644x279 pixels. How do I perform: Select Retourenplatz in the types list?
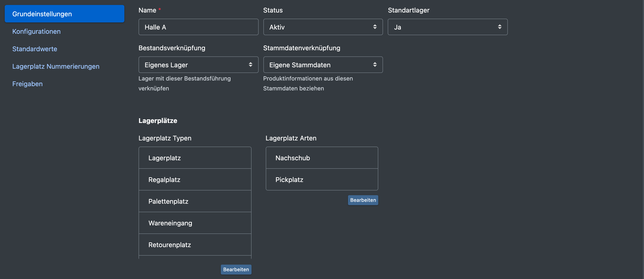195,245
